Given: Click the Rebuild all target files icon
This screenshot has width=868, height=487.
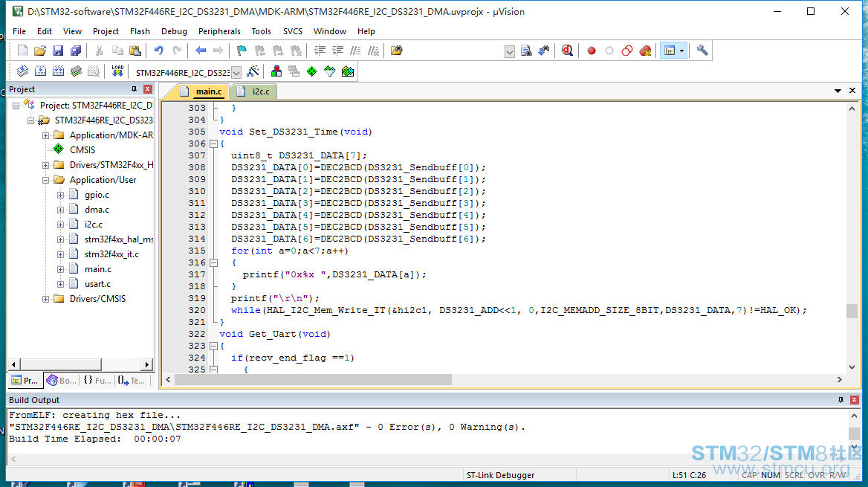Looking at the screenshot, I should point(58,71).
